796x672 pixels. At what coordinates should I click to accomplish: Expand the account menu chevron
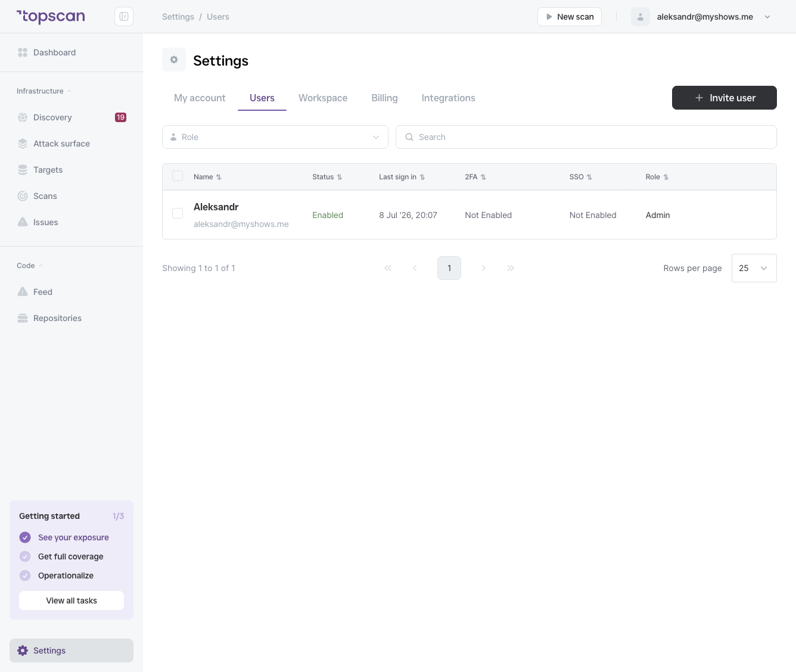767,17
